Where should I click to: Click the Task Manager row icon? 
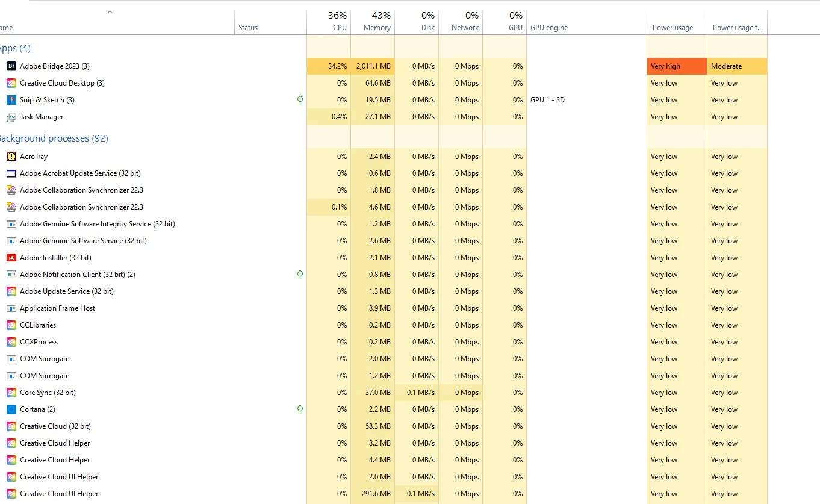coord(11,117)
